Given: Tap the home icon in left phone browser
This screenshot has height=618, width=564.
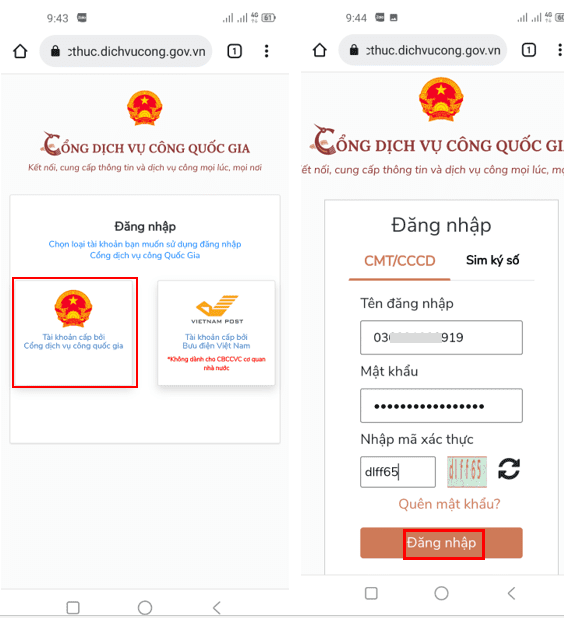Looking at the screenshot, I should tap(20, 51).
